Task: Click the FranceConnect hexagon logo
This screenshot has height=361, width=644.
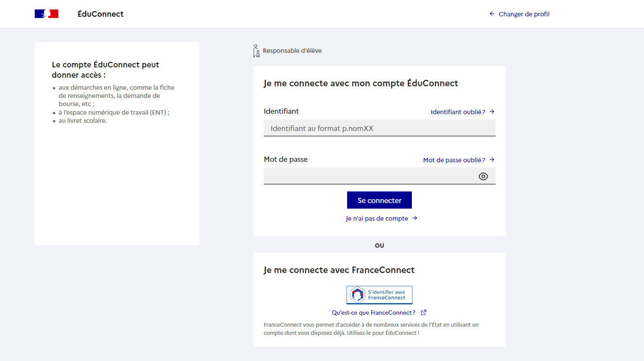Action: [x=357, y=295]
